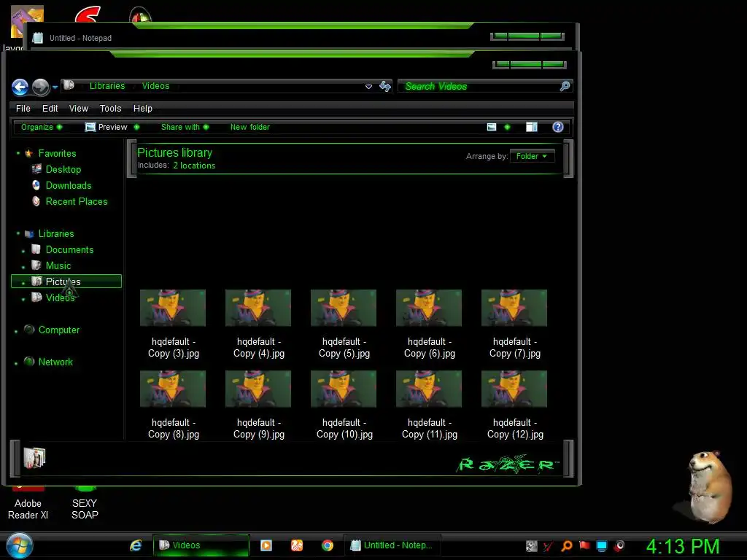Expand the Documents library node
This screenshot has height=560, width=747.
pyautogui.click(x=23, y=251)
